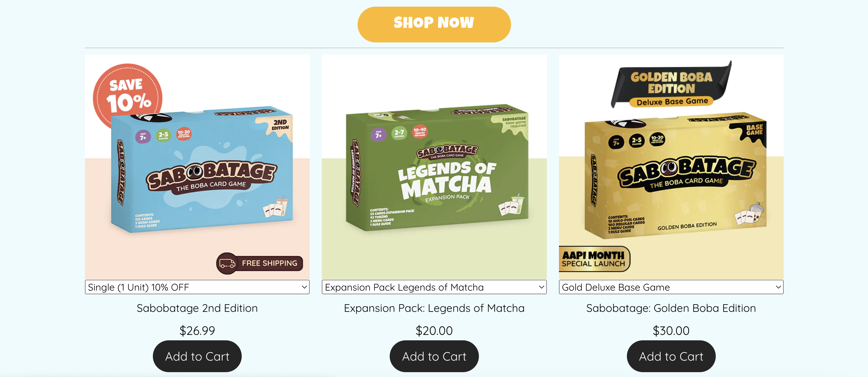The height and width of the screenshot is (377, 868).
Task: Add Legends of Matcha expansion to cart
Action: coord(434,356)
